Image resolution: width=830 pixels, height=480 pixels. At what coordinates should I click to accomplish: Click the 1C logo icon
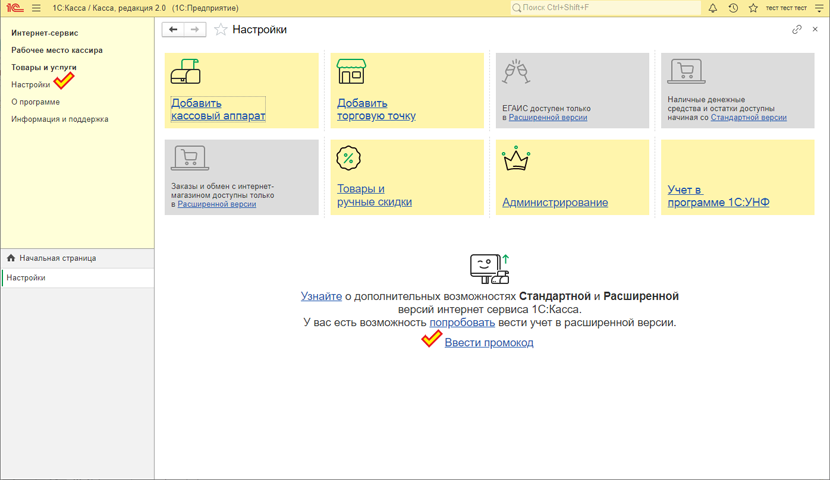point(15,8)
